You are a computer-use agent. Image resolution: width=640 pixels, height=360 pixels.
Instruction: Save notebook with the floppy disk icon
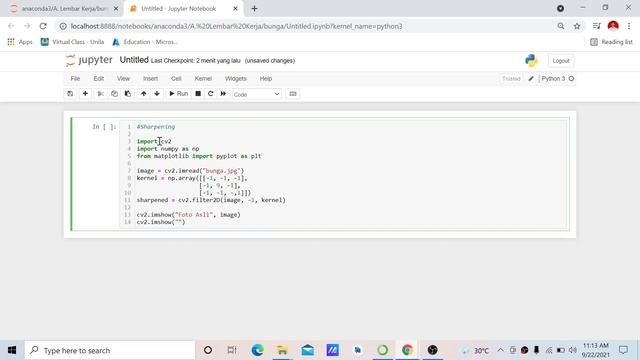[x=70, y=94]
